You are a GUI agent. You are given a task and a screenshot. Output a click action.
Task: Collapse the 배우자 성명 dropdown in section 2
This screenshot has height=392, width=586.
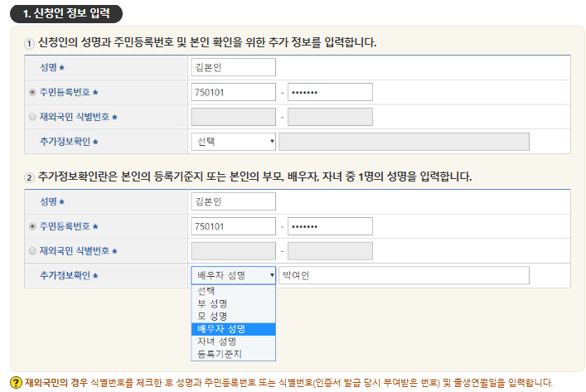click(x=233, y=275)
